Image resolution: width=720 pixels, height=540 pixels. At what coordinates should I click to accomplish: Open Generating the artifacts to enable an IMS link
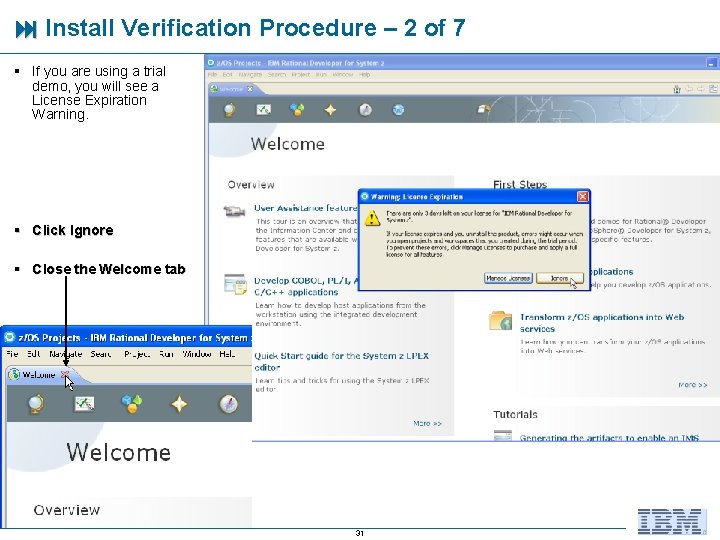(x=609, y=438)
